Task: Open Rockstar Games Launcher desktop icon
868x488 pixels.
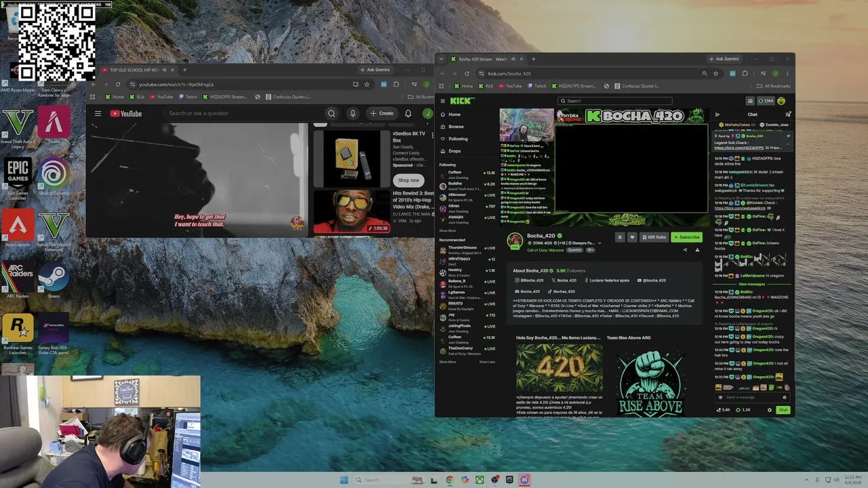Action: tap(18, 335)
